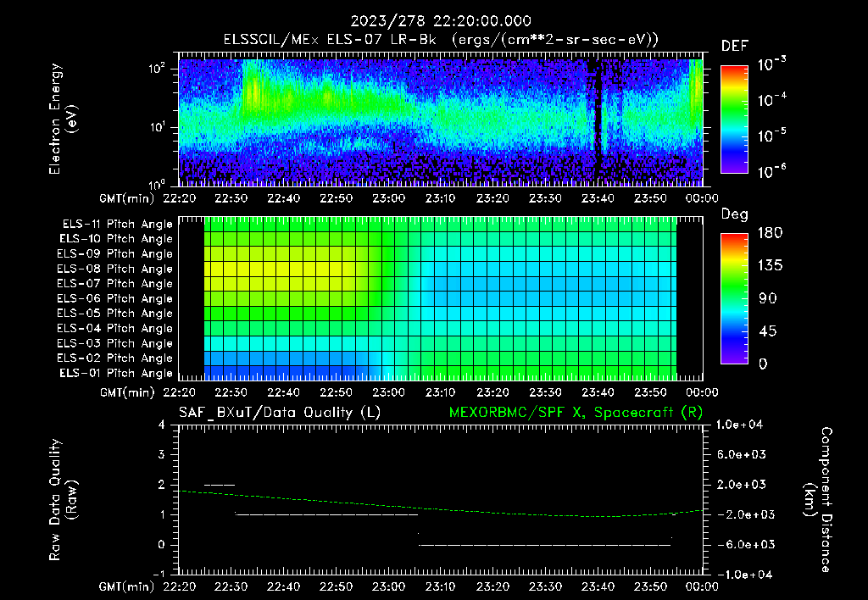The width and height of the screenshot is (868, 600).
Task: Select the ELS-03 Pitch Angle row label
Action: coord(114,343)
